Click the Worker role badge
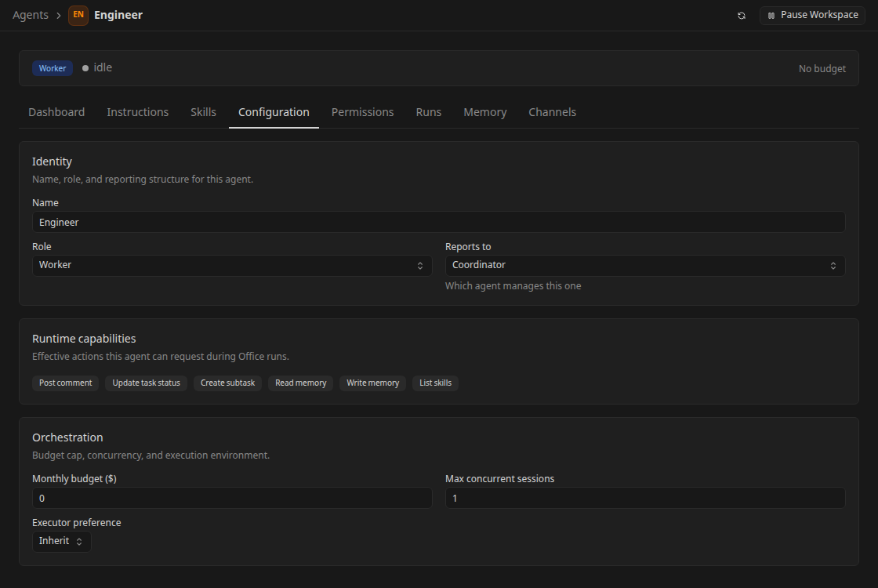Viewport: 878px width, 588px height. 52,68
